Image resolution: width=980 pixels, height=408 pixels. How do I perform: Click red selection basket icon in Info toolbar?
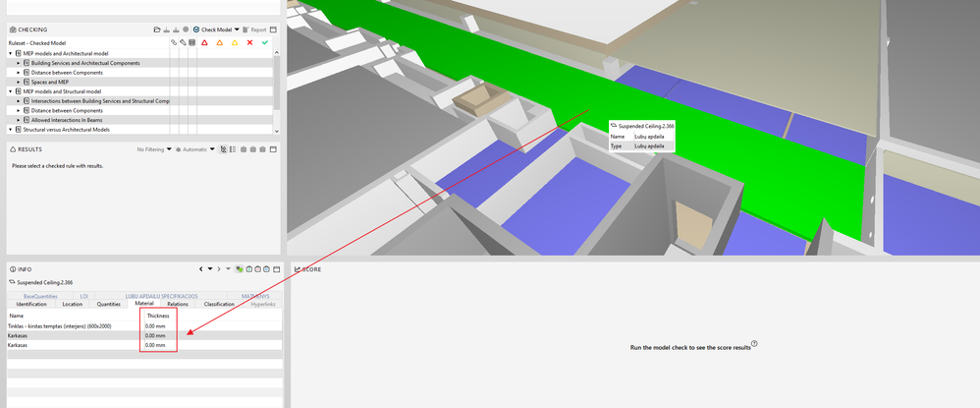pyautogui.click(x=257, y=269)
